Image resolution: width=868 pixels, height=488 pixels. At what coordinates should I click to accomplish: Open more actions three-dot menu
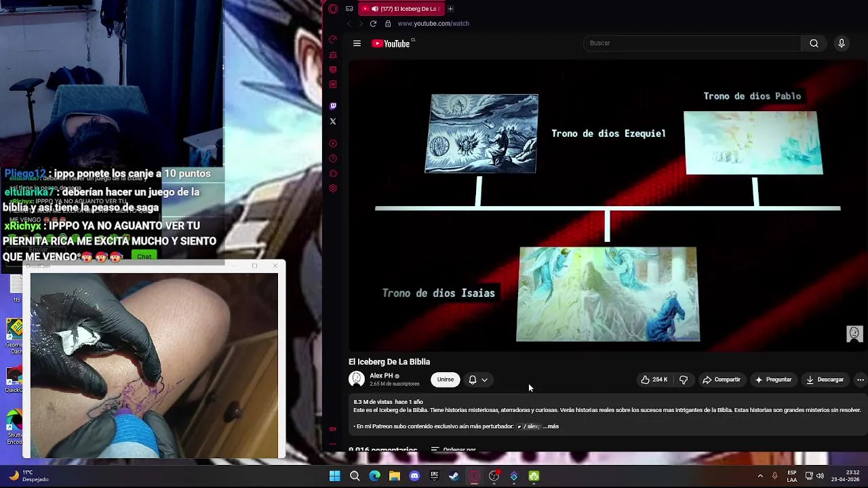point(860,380)
